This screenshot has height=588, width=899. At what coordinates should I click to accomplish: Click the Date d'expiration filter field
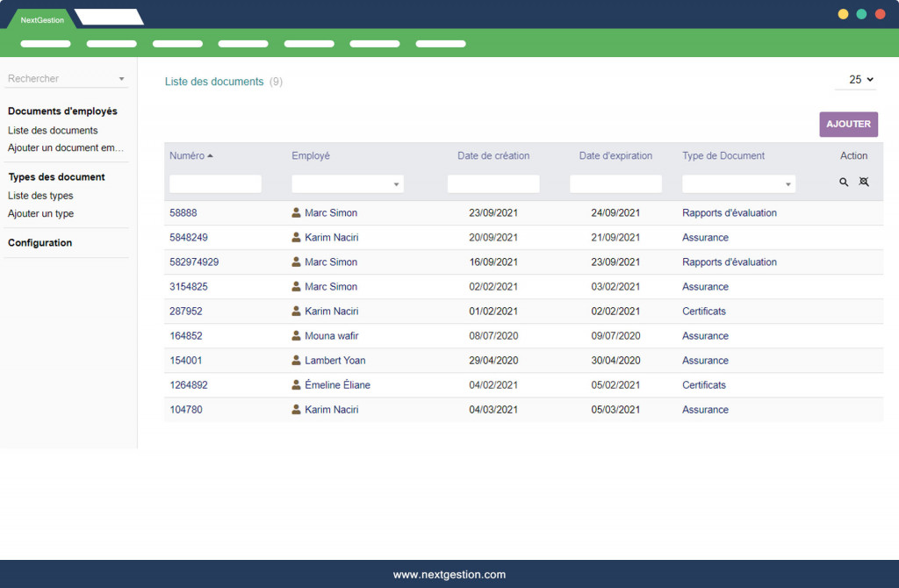[x=615, y=184]
